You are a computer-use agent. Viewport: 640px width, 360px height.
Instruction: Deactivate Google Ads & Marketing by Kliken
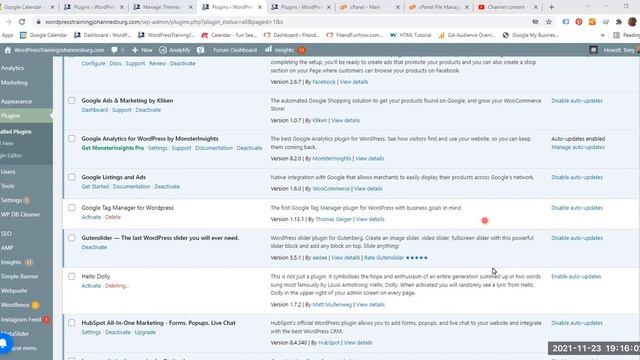click(x=148, y=110)
